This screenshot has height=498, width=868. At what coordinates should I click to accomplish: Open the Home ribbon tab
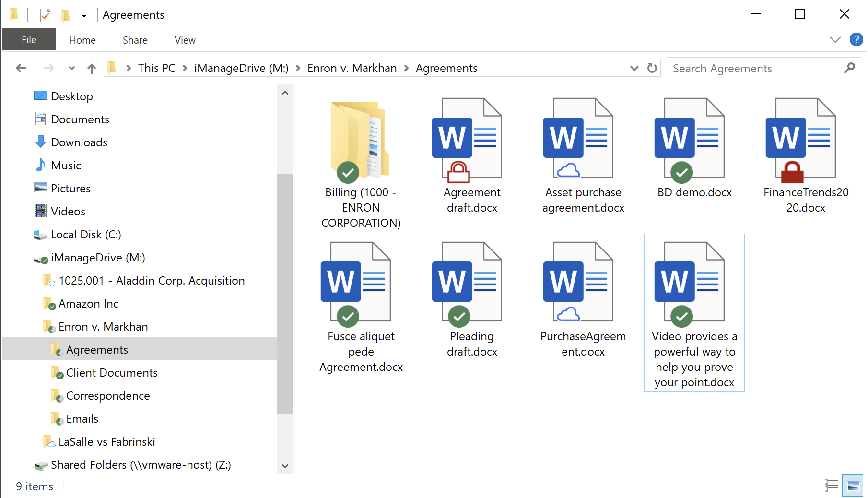(82, 40)
